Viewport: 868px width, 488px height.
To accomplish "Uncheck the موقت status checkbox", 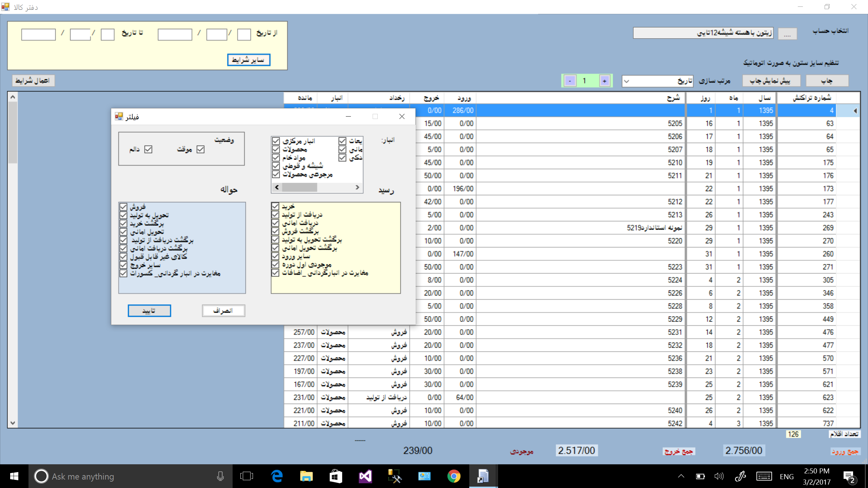I will pos(201,149).
